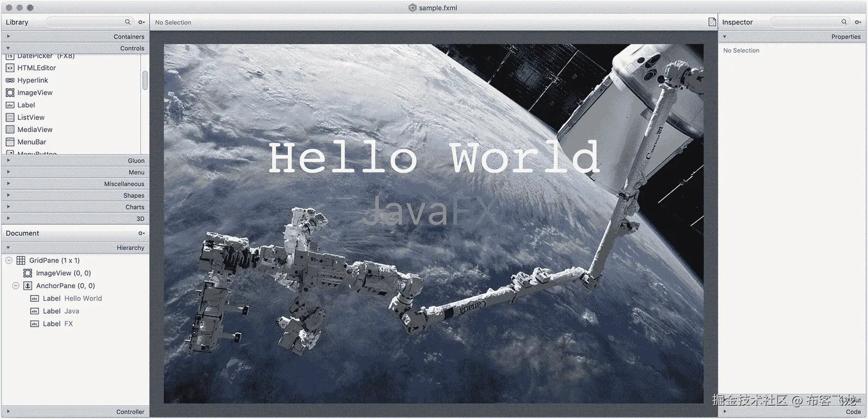Open the Document panel gear menu
The width and height of the screenshot is (868, 419).
[x=141, y=233]
